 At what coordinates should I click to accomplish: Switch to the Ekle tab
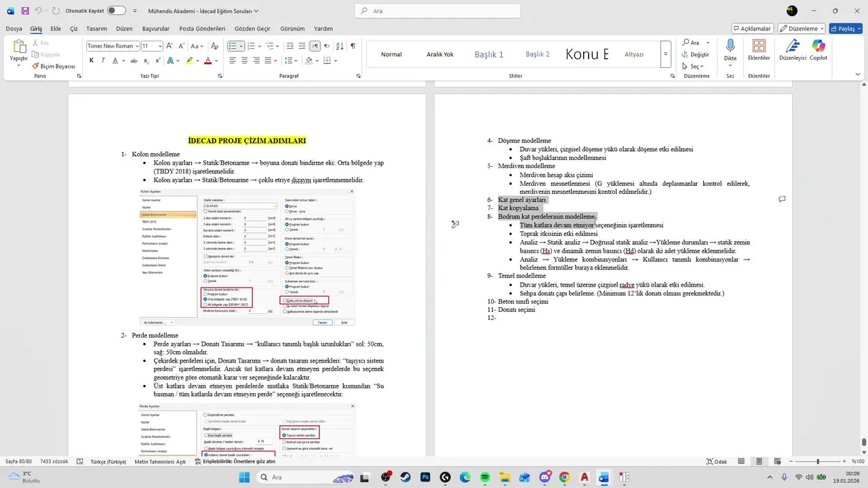point(56,28)
